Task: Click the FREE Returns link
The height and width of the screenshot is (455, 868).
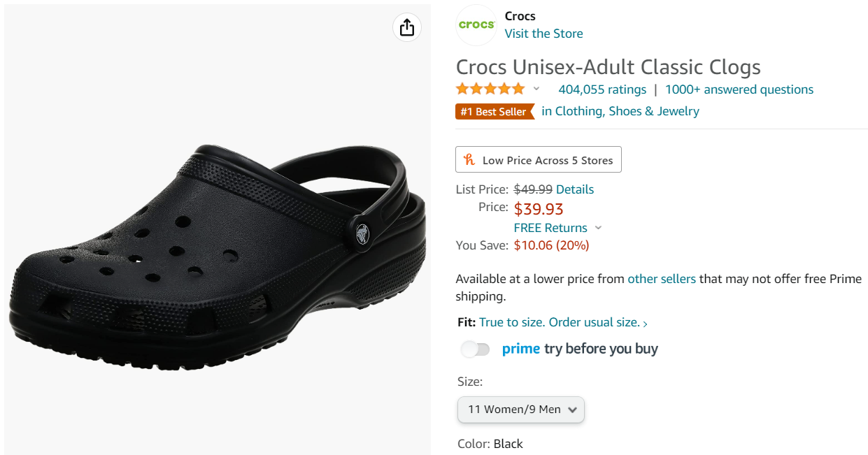Action: coord(550,228)
